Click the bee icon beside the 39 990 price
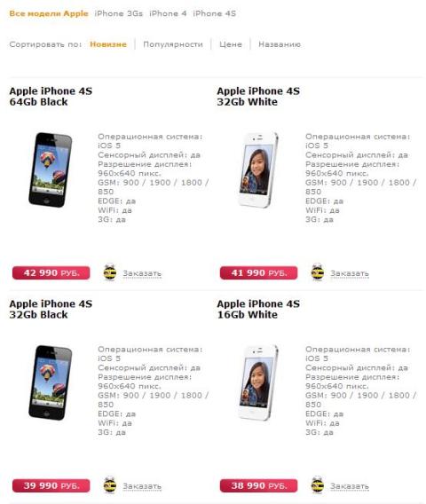The image size is (426, 504). (x=110, y=484)
